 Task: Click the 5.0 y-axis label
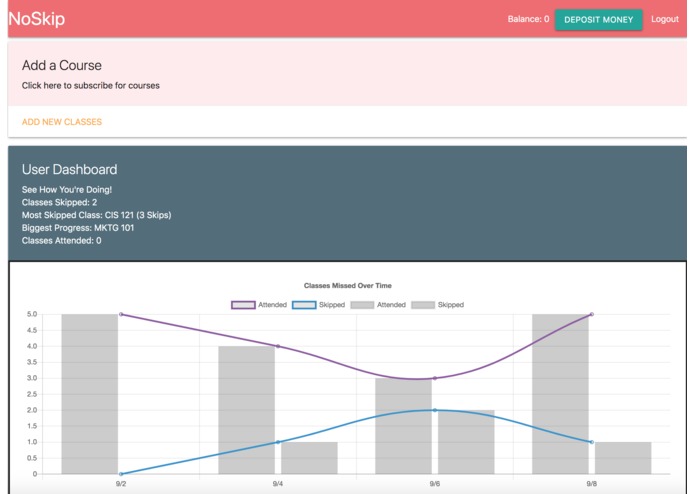click(x=32, y=314)
